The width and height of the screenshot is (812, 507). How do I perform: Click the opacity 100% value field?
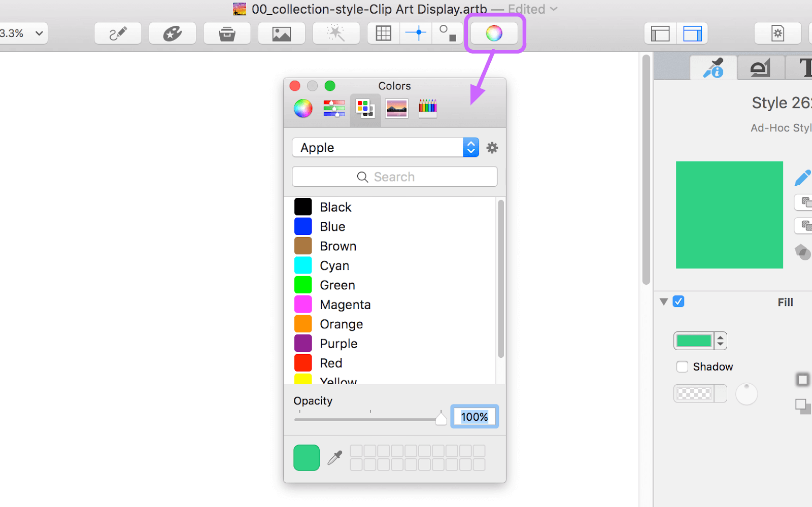point(475,417)
